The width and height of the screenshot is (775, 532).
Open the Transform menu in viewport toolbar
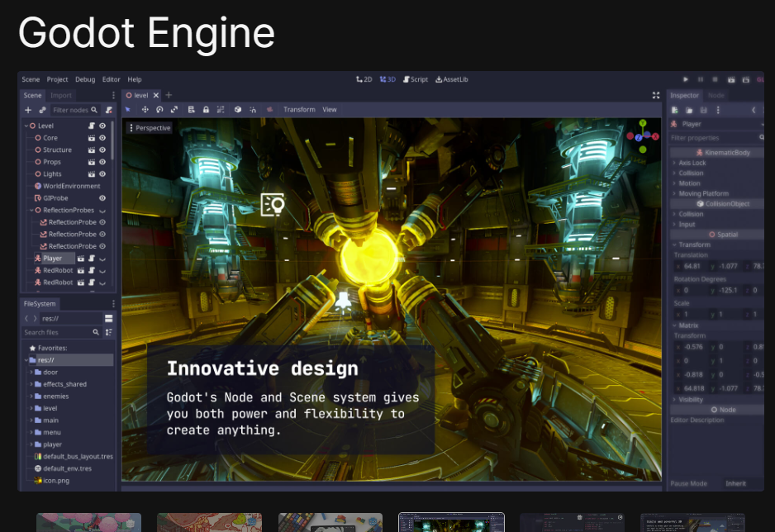(299, 110)
